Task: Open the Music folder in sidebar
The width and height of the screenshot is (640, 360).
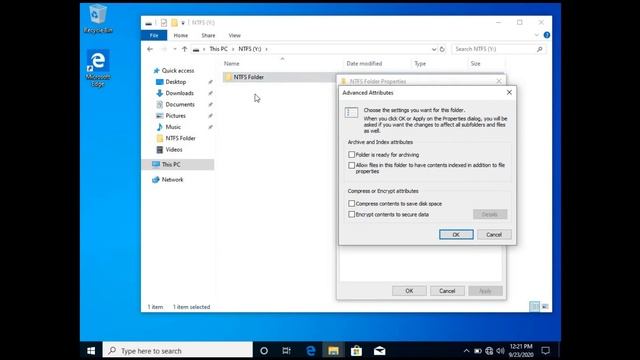Action: click(x=173, y=127)
